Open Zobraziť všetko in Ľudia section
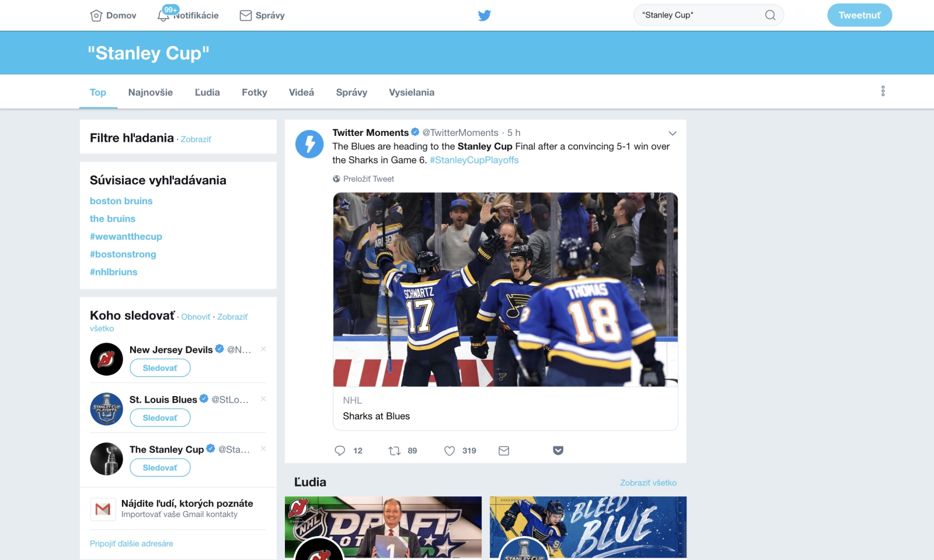 648,483
